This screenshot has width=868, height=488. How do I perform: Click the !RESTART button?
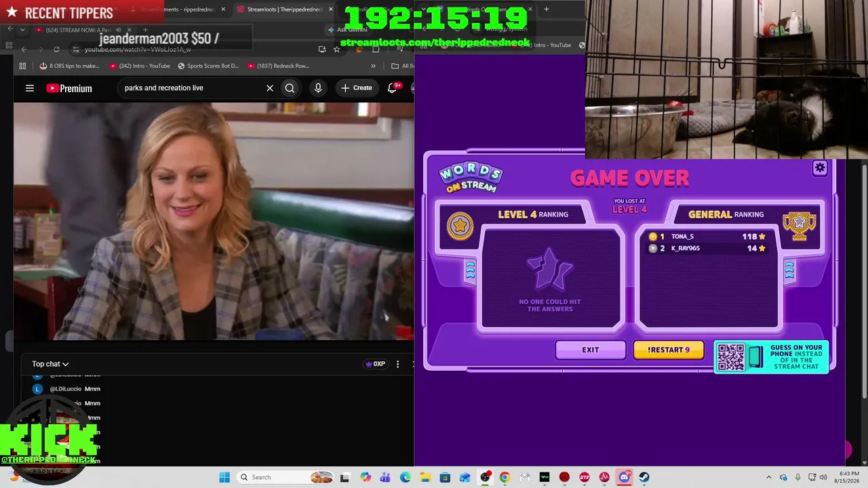[668, 350]
